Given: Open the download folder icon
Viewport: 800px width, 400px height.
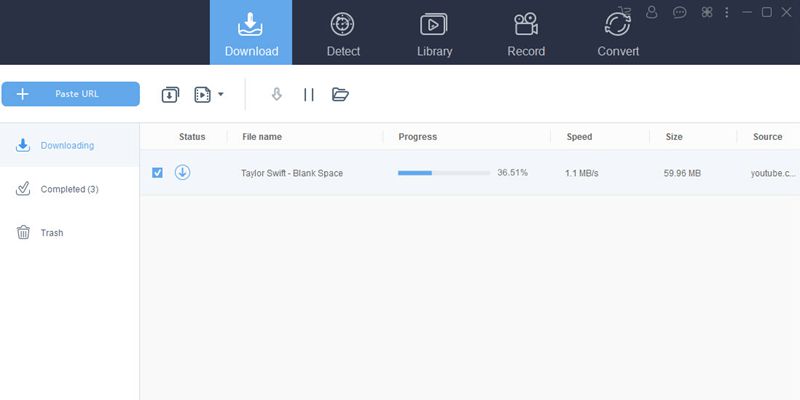Looking at the screenshot, I should (x=340, y=95).
